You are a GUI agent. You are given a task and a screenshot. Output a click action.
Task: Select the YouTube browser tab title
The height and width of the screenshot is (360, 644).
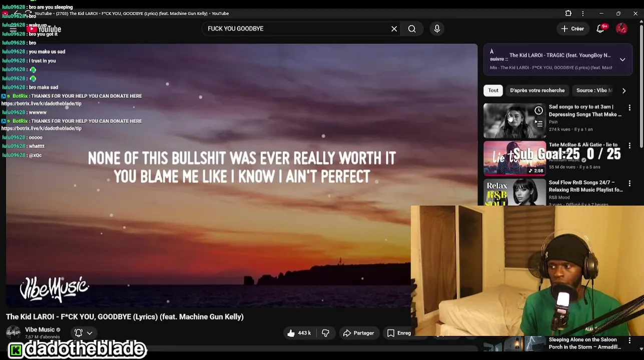click(x=132, y=13)
